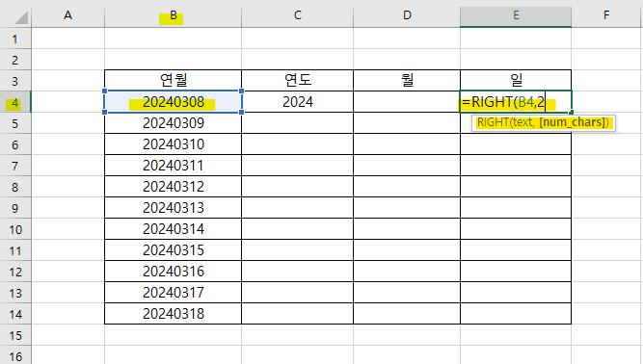Image resolution: width=643 pixels, height=364 pixels.
Task: Select row 7 header
Action: pos(15,166)
